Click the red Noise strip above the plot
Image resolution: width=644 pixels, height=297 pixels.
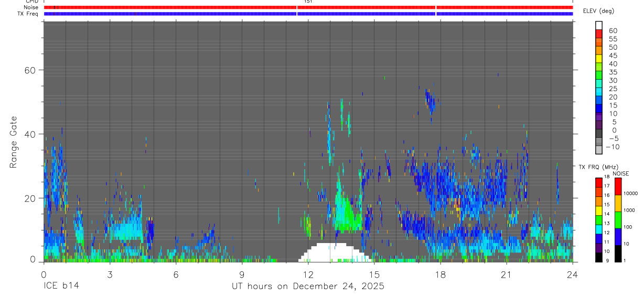point(308,7)
